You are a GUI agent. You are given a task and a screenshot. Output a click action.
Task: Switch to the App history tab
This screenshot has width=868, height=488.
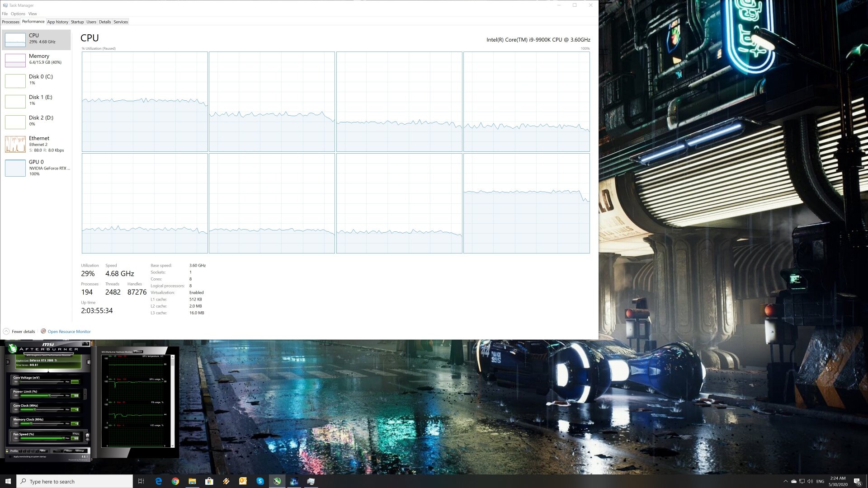tap(57, 22)
